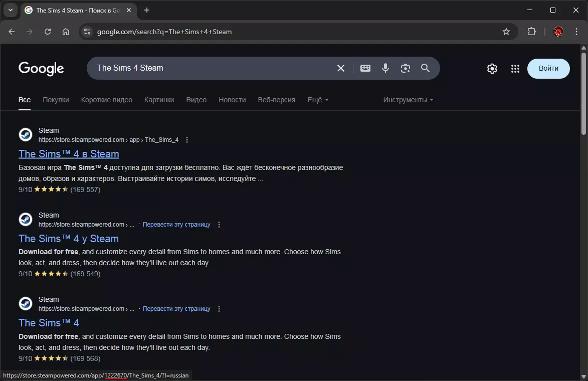Click the page vertical scrollbar thumb
The width and height of the screenshot is (588, 381).
(583, 93)
